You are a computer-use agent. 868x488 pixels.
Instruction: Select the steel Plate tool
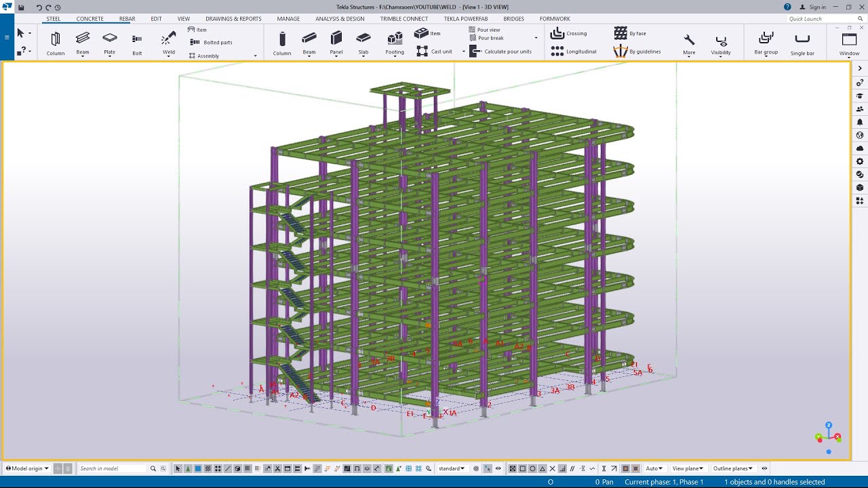pyautogui.click(x=109, y=43)
